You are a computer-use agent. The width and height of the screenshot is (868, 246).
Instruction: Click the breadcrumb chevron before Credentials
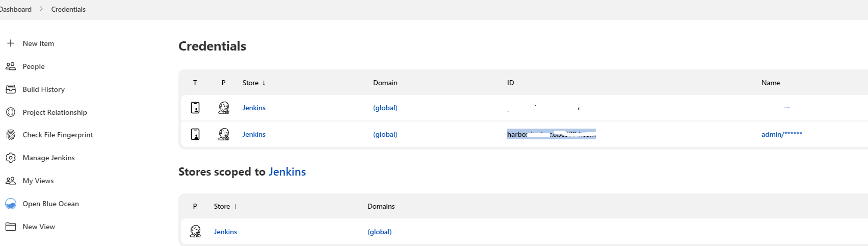pyautogui.click(x=41, y=9)
